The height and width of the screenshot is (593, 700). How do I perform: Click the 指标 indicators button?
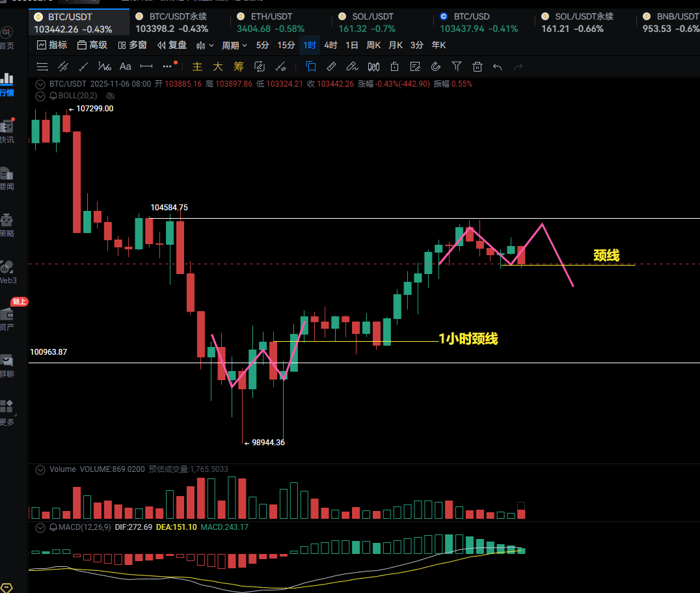tap(52, 45)
